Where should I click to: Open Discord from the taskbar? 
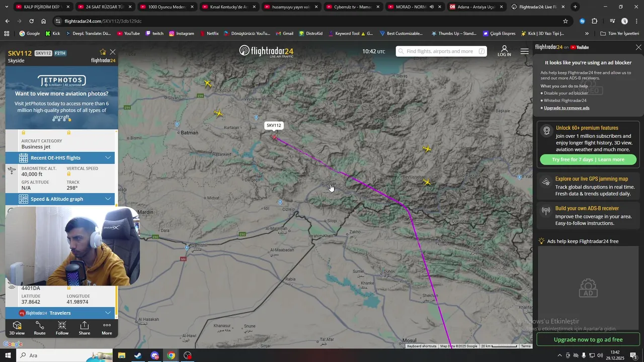(154, 355)
